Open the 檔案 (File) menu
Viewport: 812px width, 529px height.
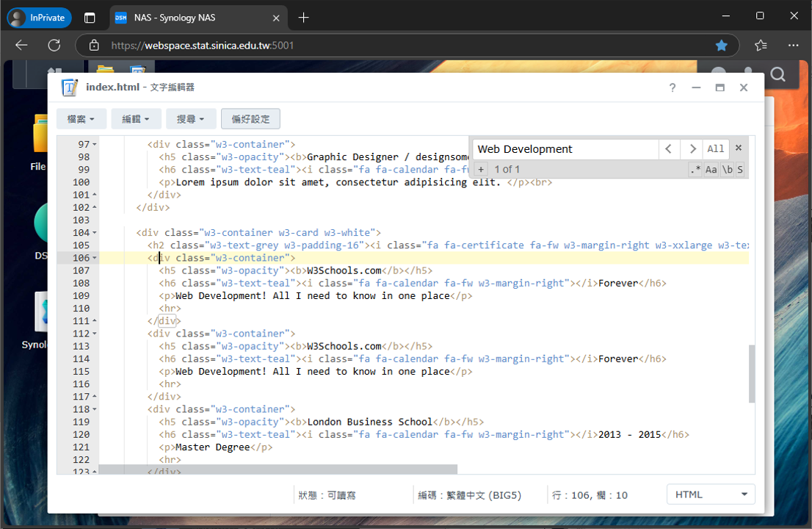[x=81, y=119]
